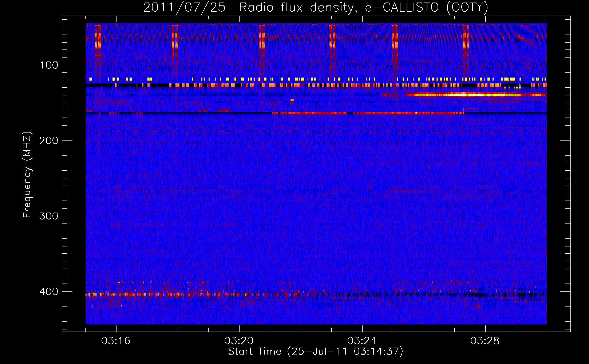Click the 03:28 time tick label
Image resolution: width=589 pixels, height=364 pixels.
click(x=485, y=341)
